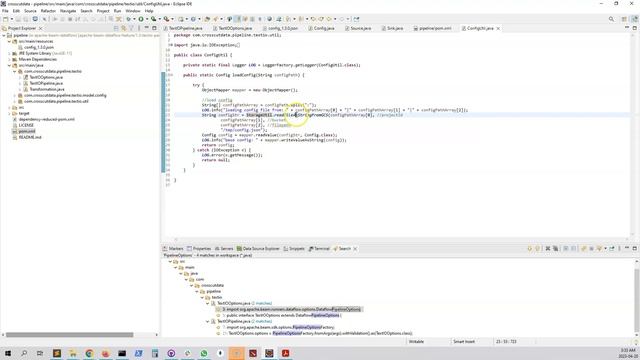Collapse the pipeline project node
This screenshot has width=640, height=360.
pos(4,36)
